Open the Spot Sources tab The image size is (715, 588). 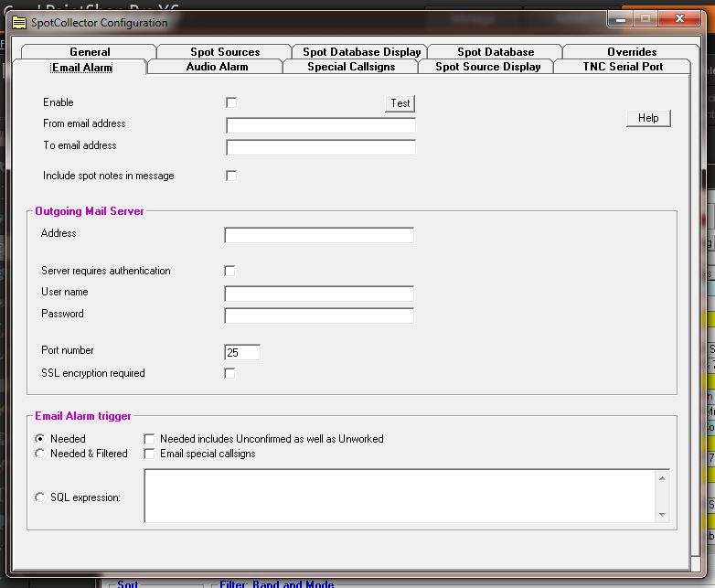point(225,51)
